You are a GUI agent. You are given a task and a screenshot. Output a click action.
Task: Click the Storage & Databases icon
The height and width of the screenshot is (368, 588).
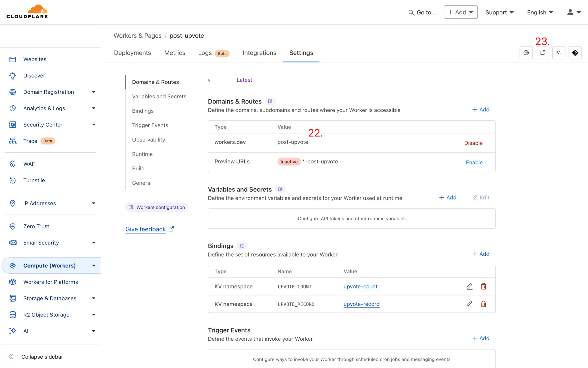(13, 298)
